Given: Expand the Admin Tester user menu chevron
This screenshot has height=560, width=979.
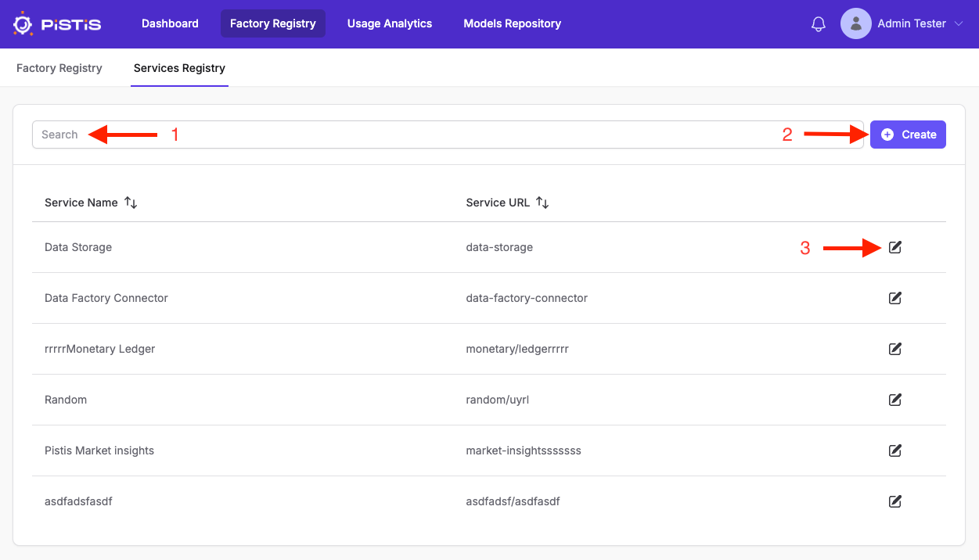Looking at the screenshot, I should click(959, 24).
